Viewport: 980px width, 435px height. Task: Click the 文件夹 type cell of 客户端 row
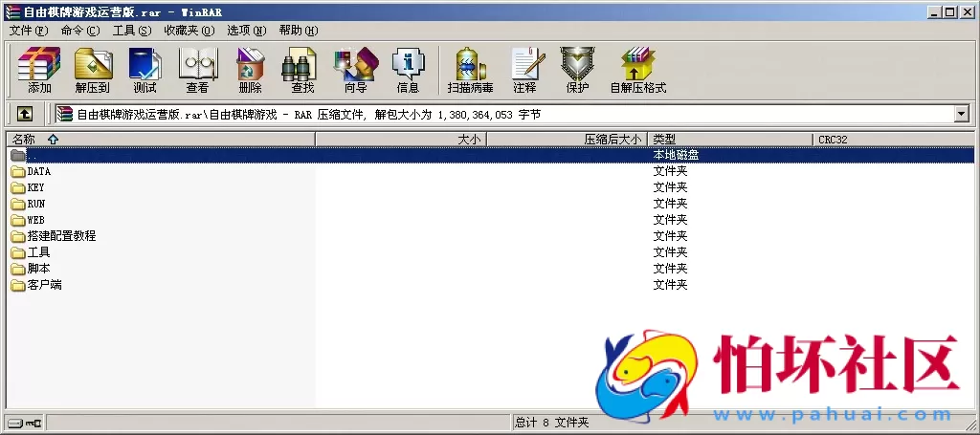[670, 285]
